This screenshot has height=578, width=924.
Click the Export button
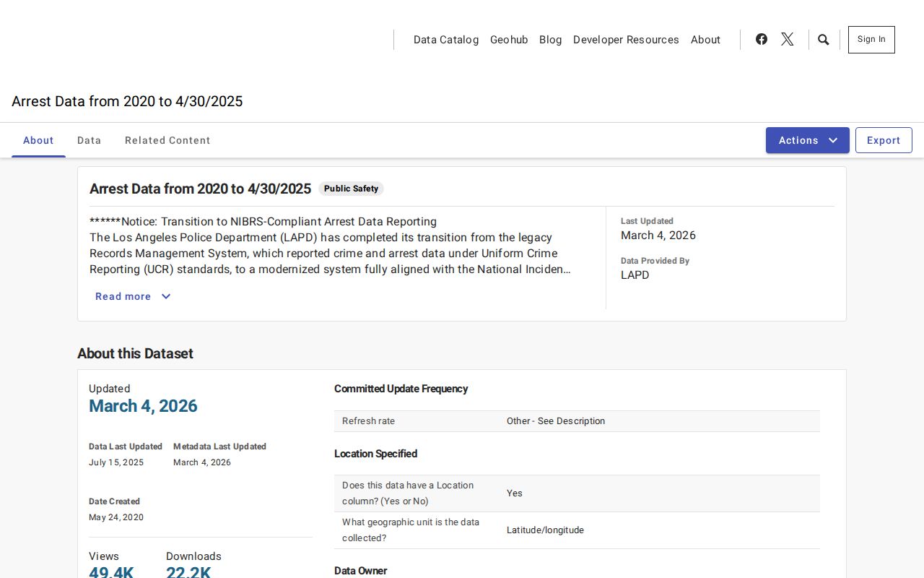(884, 140)
